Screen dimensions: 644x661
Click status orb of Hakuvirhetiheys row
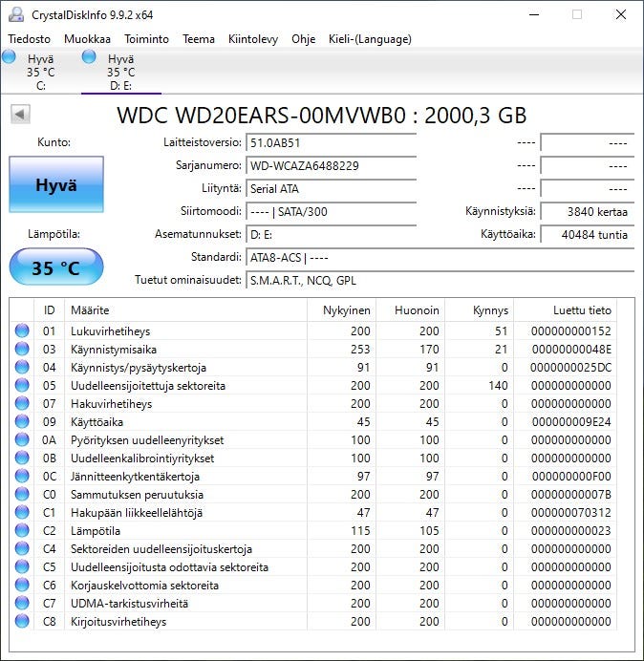point(22,403)
